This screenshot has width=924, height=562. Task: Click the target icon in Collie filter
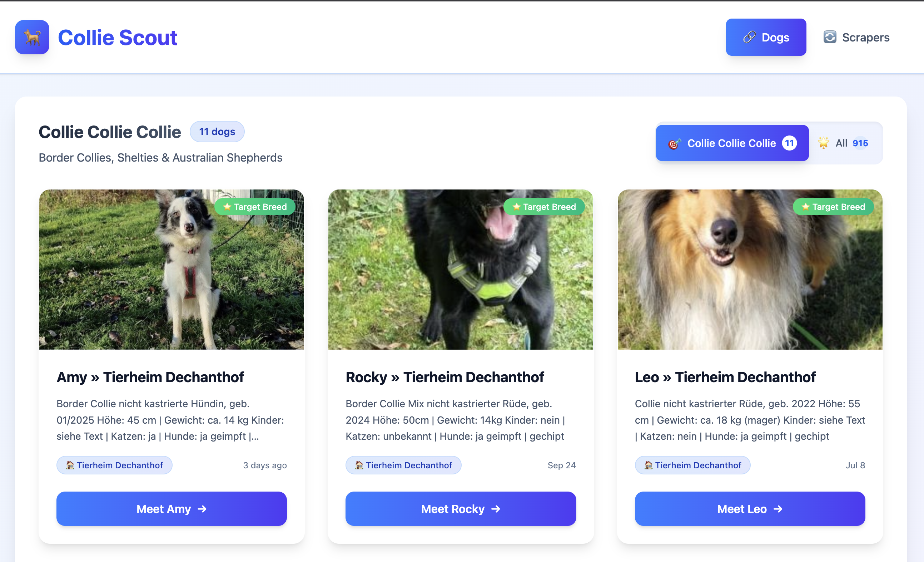point(674,143)
